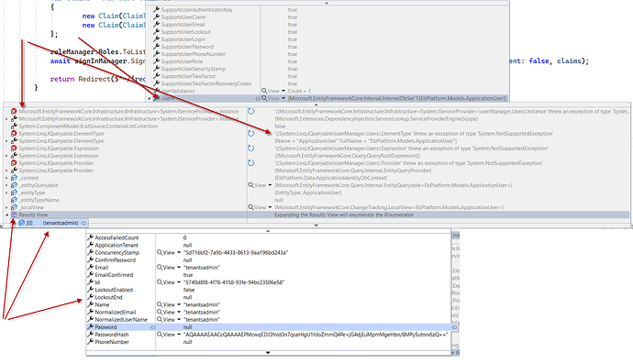Expand the _entityQueryable field node
This screenshot has height=364, width=633.
coord(6,185)
